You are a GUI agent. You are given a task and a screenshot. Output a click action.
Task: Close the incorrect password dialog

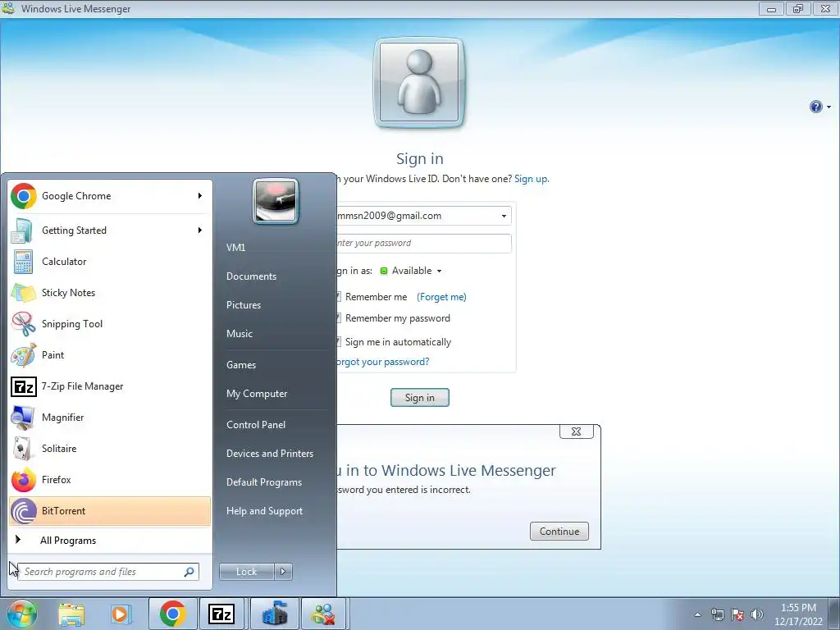577,431
